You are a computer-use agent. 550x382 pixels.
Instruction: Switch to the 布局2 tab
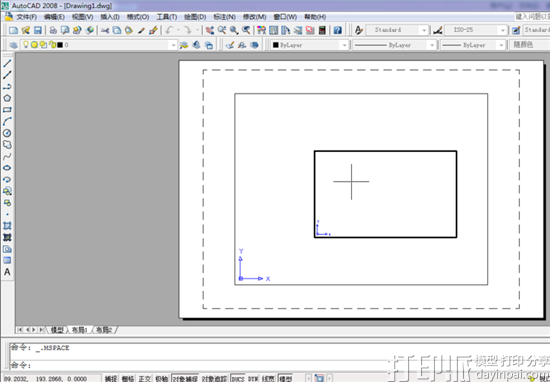point(104,330)
